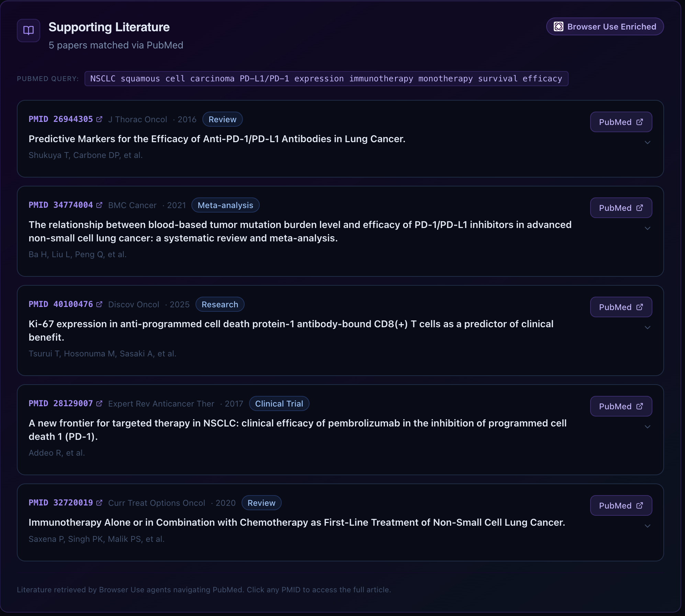Expand the pembrolizumab clinical efficacy paper
The image size is (685, 616).
[647, 427]
